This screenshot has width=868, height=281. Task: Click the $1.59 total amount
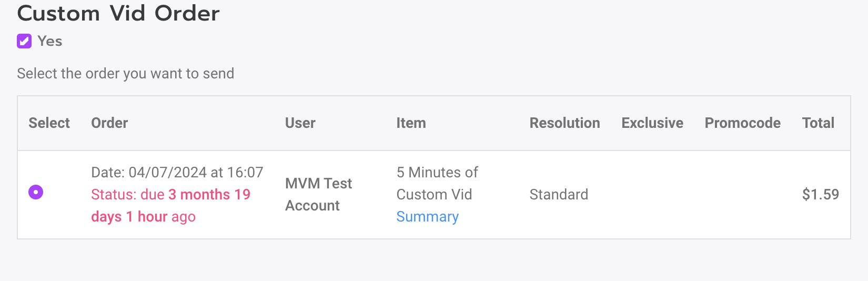[820, 194]
